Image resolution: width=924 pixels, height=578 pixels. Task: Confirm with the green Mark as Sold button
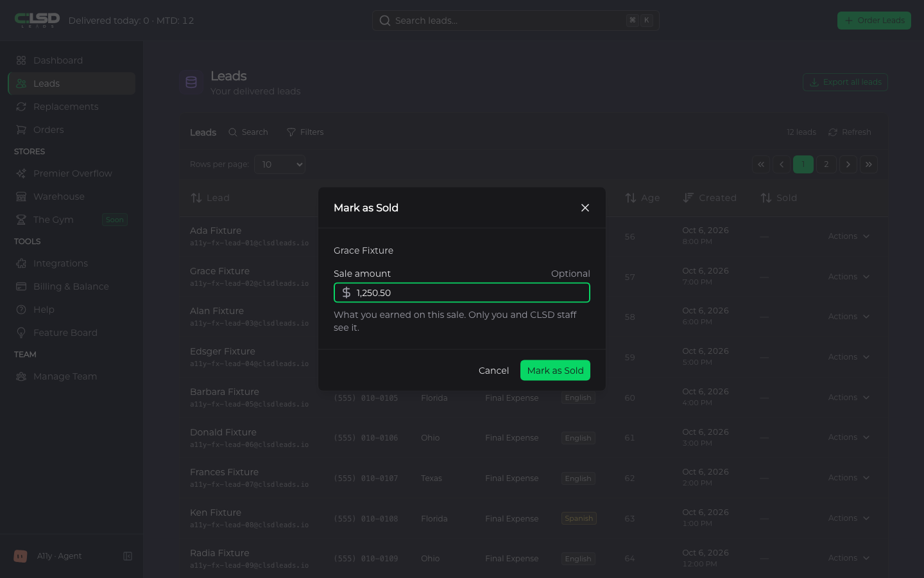click(x=555, y=371)
